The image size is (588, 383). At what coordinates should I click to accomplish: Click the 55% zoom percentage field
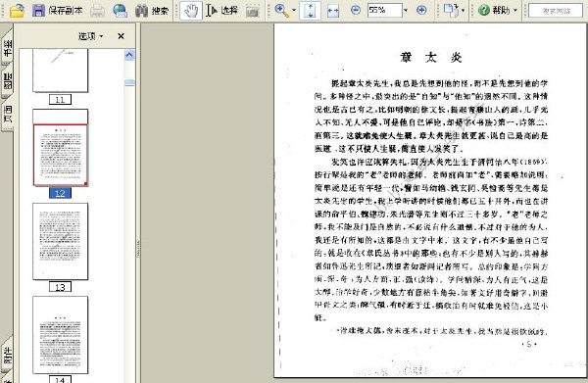coord(384,10)
